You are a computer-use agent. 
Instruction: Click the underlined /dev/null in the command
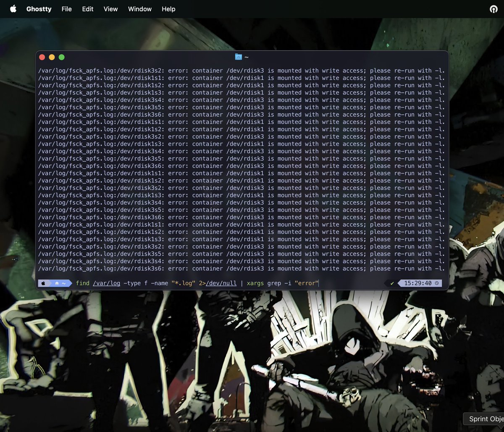(221, 283)
